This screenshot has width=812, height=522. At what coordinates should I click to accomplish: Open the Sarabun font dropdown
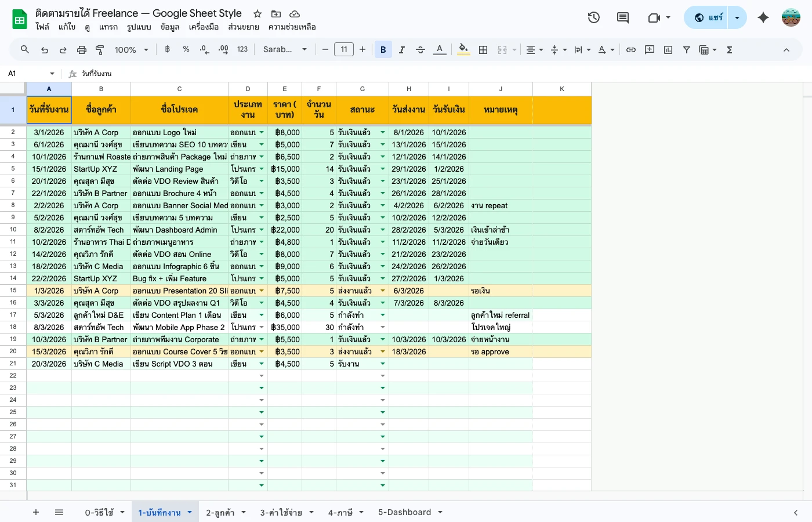click(x=284, y=50)
